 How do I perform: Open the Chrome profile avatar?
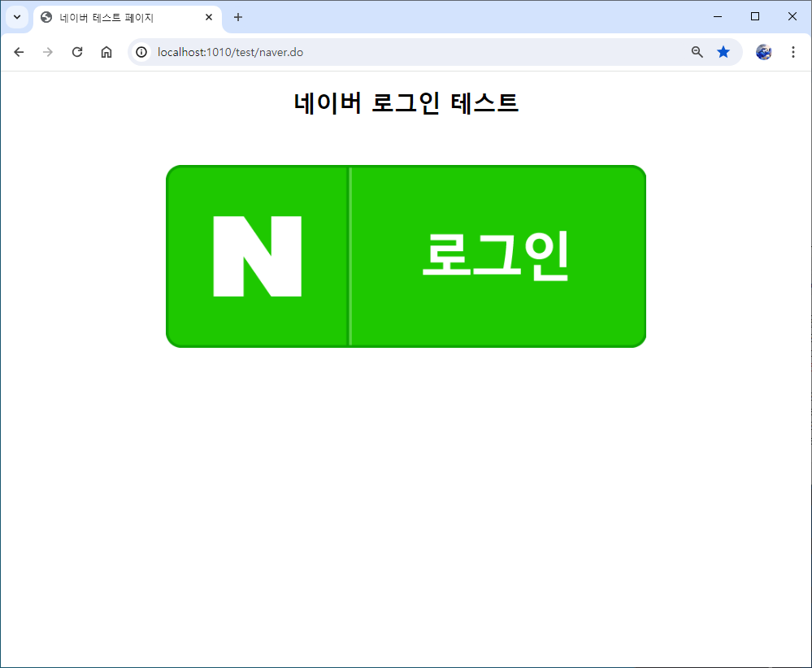tap(764, 52)
